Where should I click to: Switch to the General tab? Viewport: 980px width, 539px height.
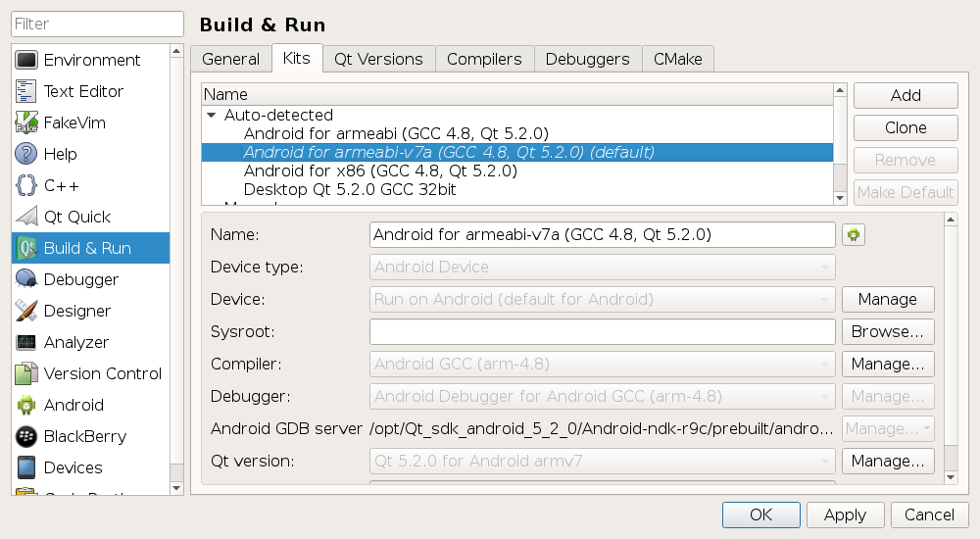pyautogui.click(x=230, y=59)
